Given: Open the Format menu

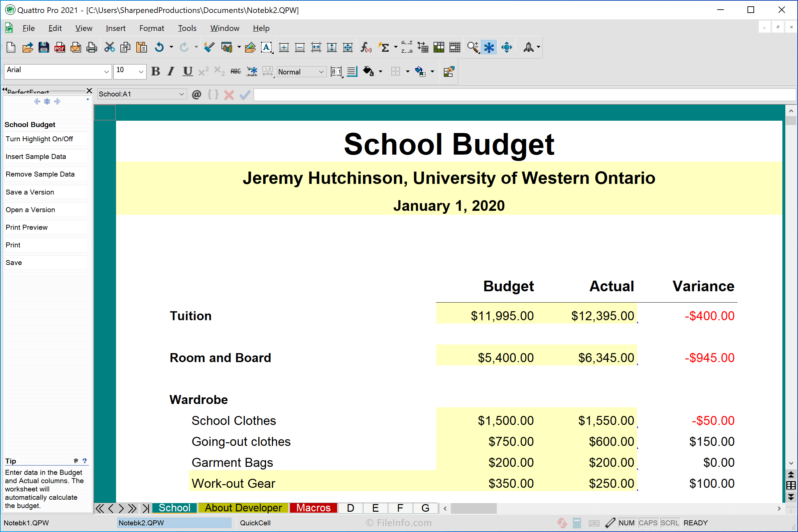Looking at the screenshot, I should click(x=152, y=28).
